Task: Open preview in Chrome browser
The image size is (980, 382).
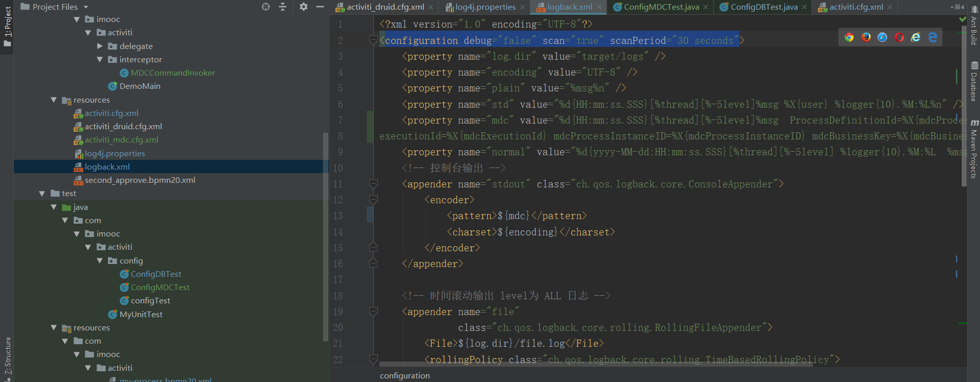Action: coord(849,37)
